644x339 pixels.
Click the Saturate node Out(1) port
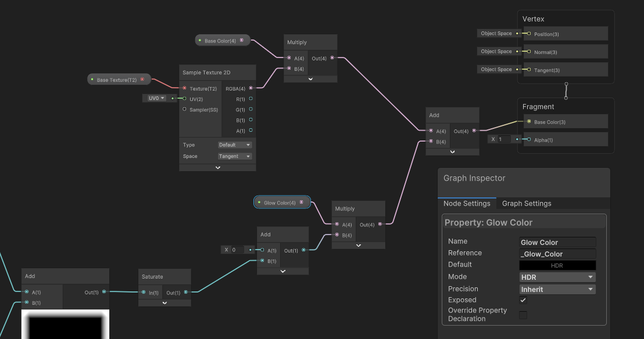tap(186, 293)
